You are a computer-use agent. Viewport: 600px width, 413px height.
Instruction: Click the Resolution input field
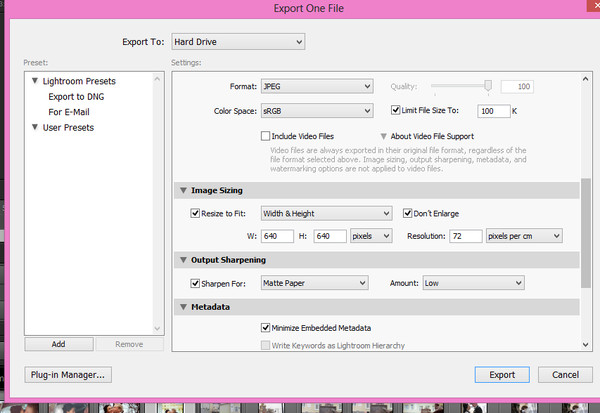[x=466, y=236]
